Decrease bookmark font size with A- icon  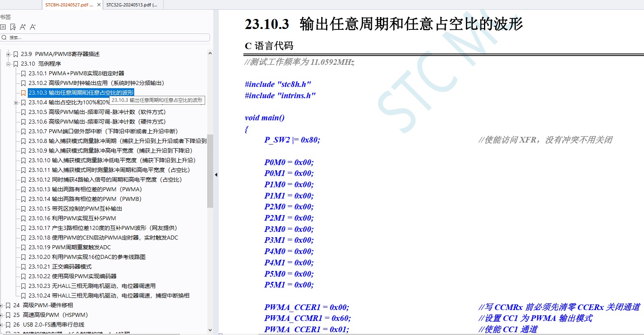coord(33,27)
